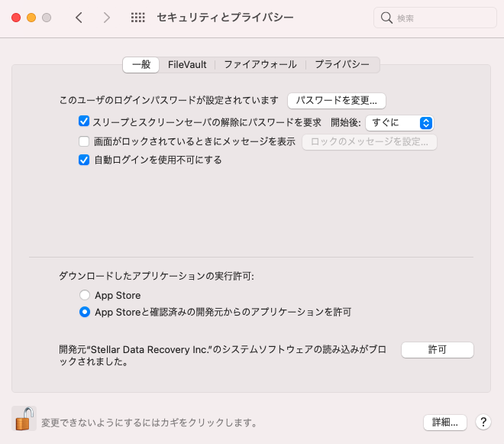Screen dimensions: 504x444
Task: Enable show message when screen is locked
Action: click(x=84, y=141)
